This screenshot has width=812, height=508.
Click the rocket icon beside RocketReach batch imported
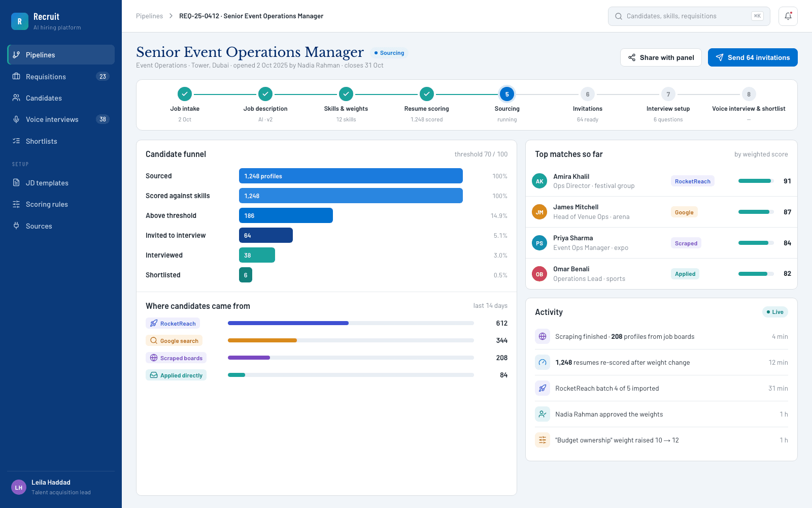pyautogui.click(x=543, y=388)
